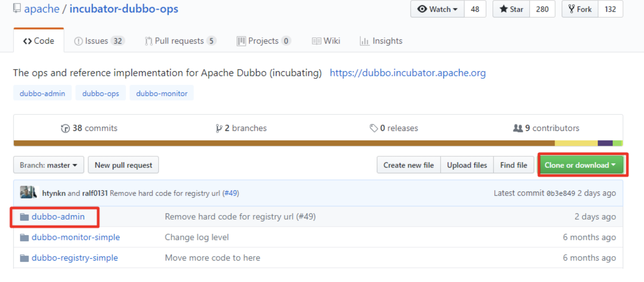Select the dubbo-ops topic tag
The height and width of the screenshot is (282, 644).
pyautogui.click(x=100, y=93)
